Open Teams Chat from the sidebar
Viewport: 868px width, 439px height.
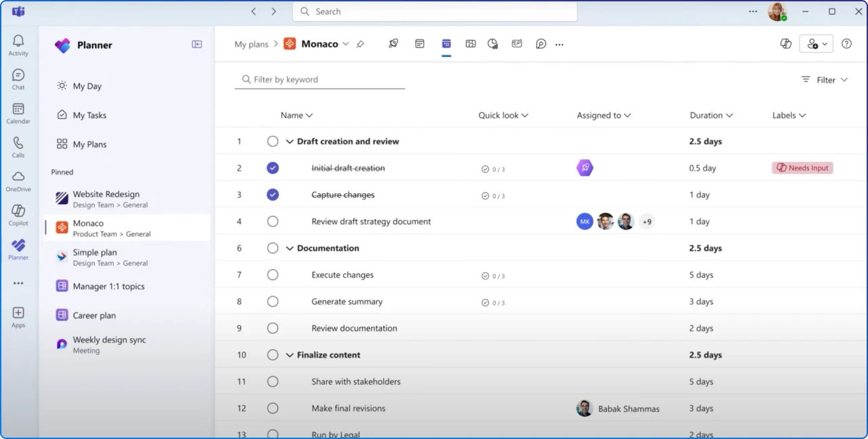tap(18, 77)
